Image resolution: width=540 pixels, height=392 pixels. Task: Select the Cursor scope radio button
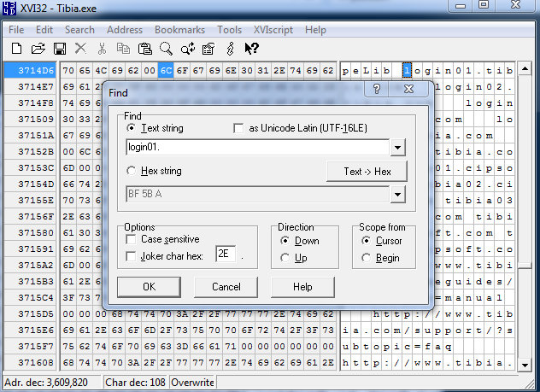pos(366,241)
